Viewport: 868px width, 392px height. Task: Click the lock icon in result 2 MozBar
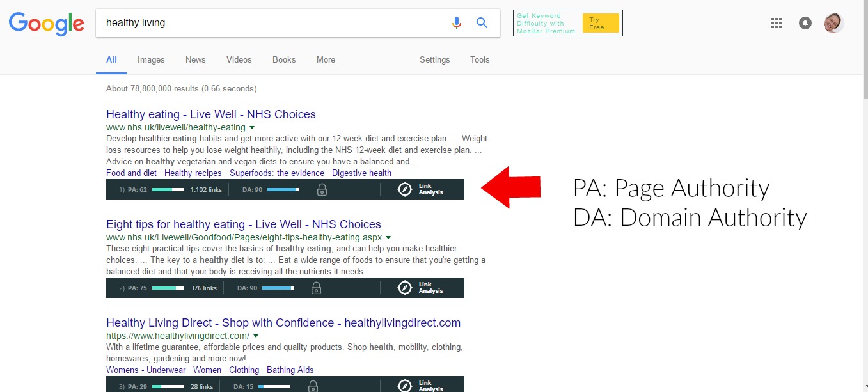click(x=316, y=288)
